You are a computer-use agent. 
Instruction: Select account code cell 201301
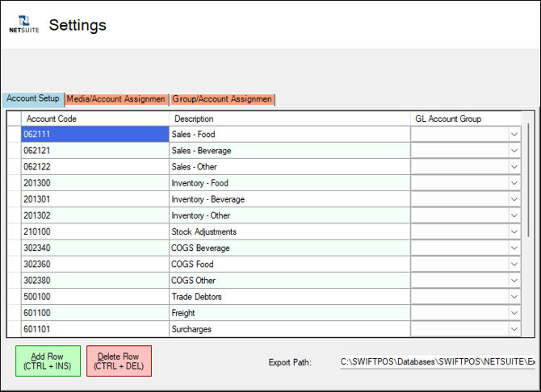(95, 199)
